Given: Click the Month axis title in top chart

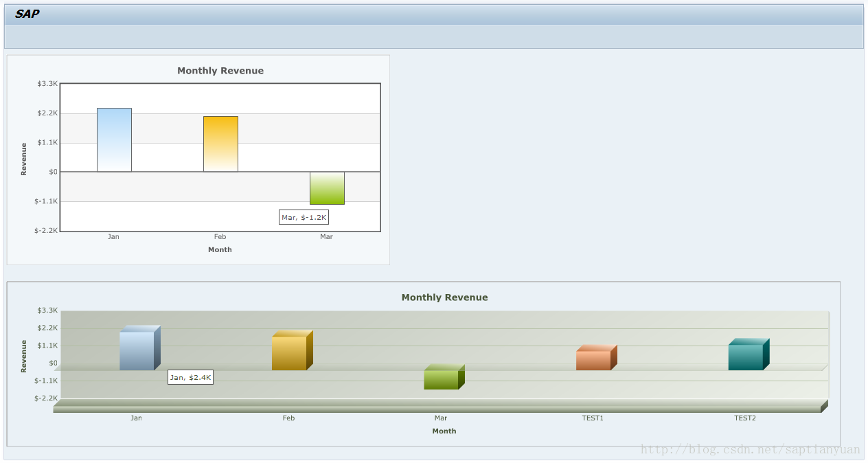Looking at the screenshot, I should (x=220, y=250).
